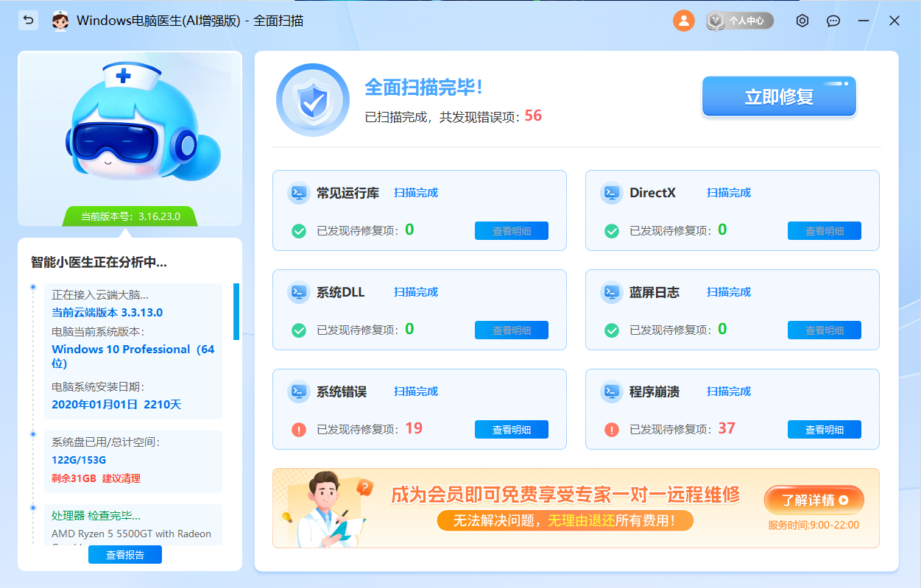Click 扫描完成 status in 常见运行库 card

click(416, 193)
